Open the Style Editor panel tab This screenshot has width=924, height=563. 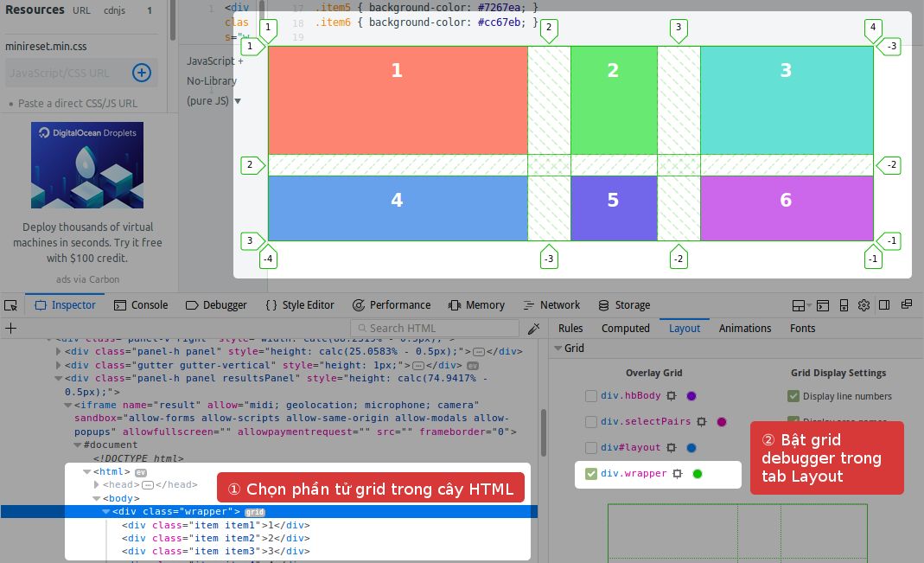(x=299, y=305)
